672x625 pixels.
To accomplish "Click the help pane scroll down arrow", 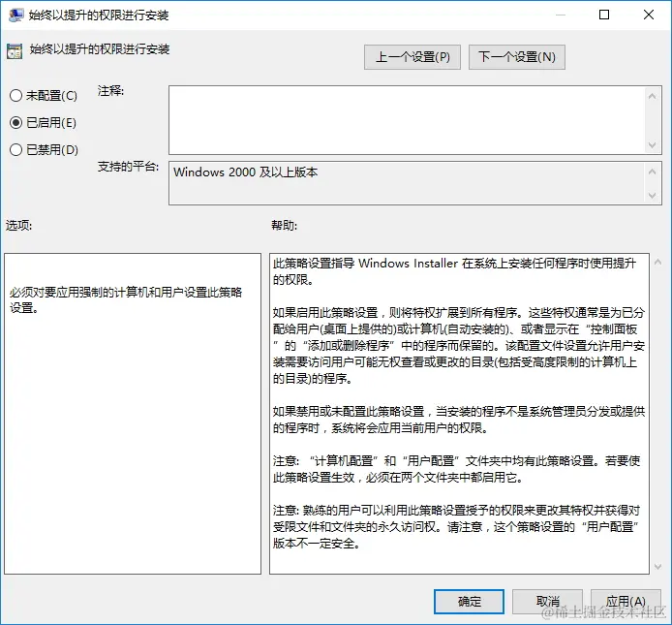I will point(657,567).
